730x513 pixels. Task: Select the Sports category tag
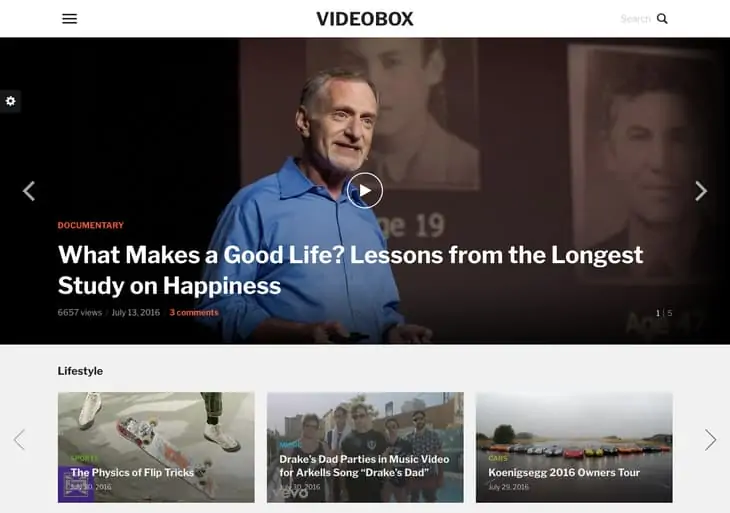point(84,458)
